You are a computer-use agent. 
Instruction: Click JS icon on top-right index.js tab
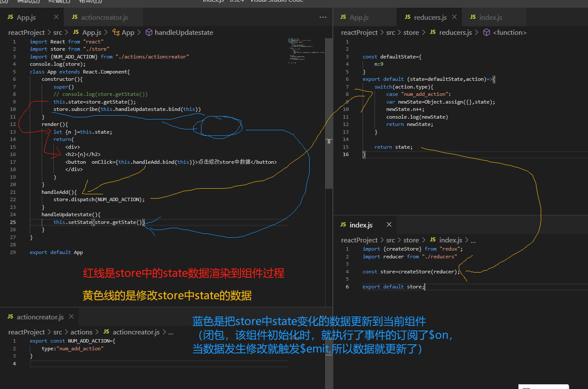click(x=473, y=17)
